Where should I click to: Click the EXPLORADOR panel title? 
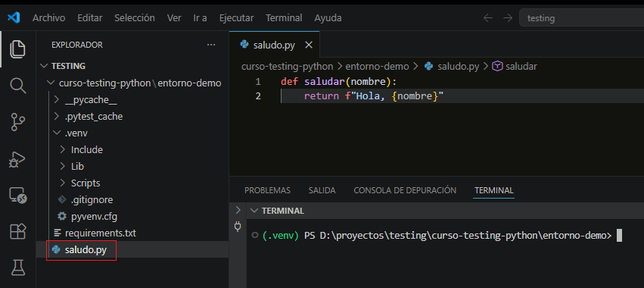coord(76,45)
